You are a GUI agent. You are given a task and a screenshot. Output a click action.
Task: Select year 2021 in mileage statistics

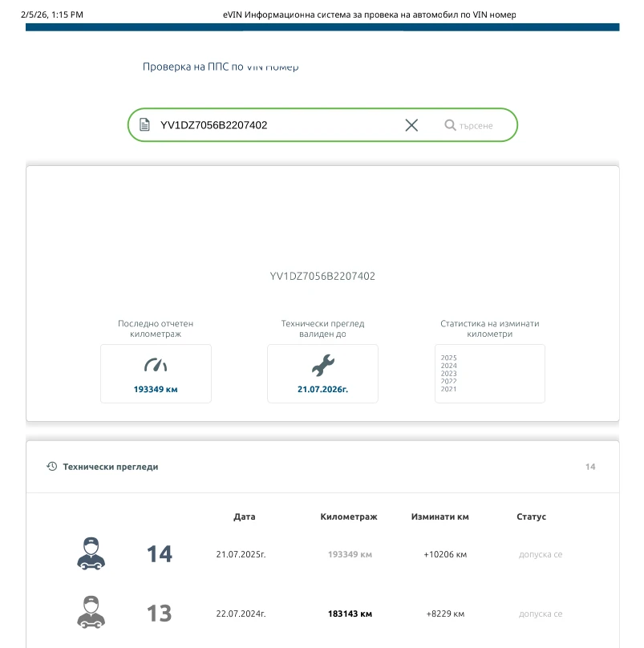point(448,389)
